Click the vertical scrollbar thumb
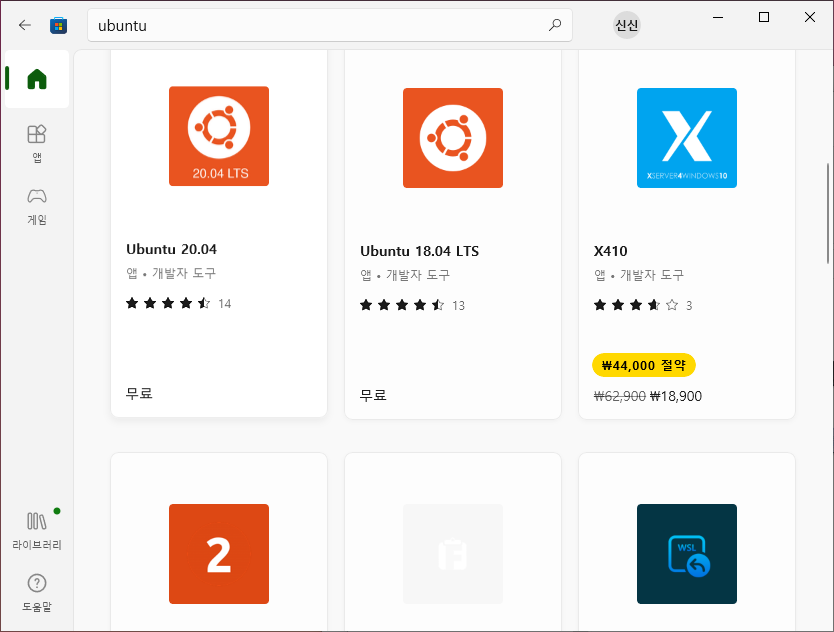The width and height of the screenshot is (834, 632). click(x=828, y=213)
